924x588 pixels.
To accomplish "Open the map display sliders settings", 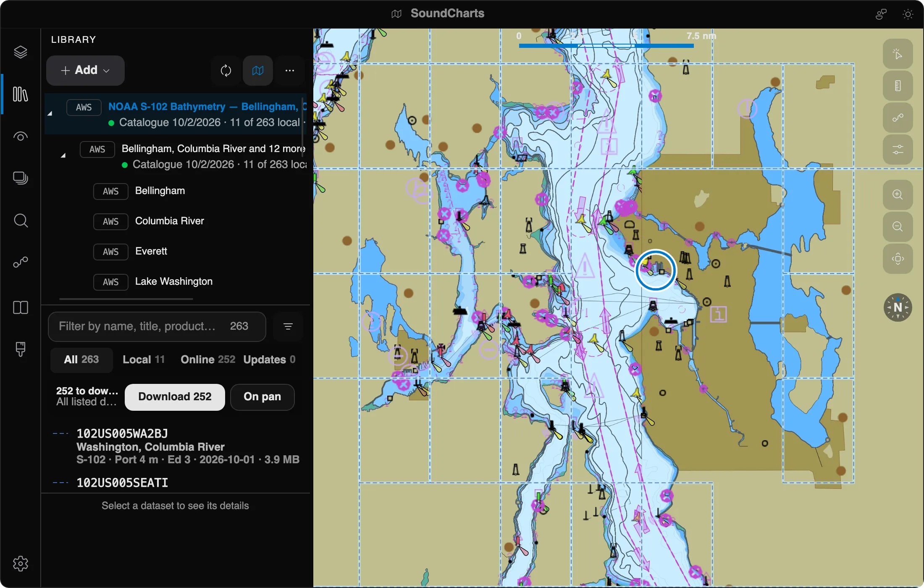I will pyautogui.click(x=898, y=150).
